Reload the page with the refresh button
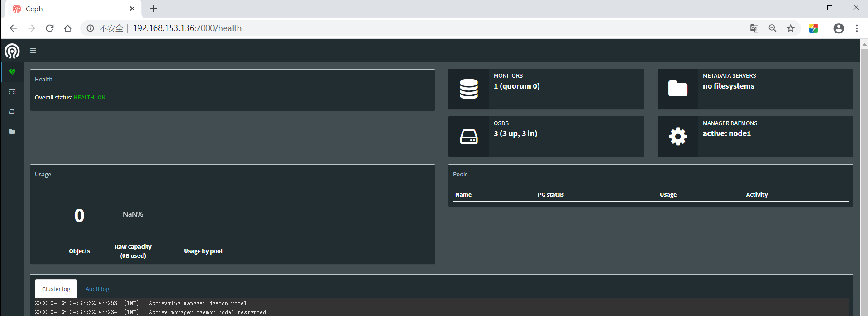The image size is (868, 316). pyautogui.click(x=50, y=28)
